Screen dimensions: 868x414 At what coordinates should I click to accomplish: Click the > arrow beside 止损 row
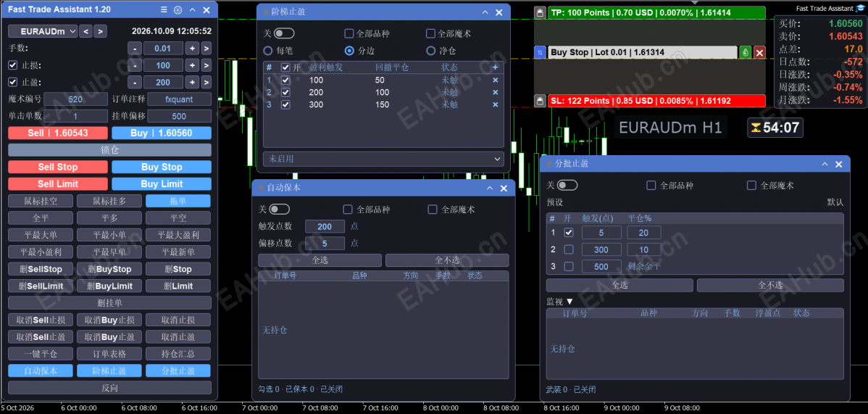(x=206, y=65)
